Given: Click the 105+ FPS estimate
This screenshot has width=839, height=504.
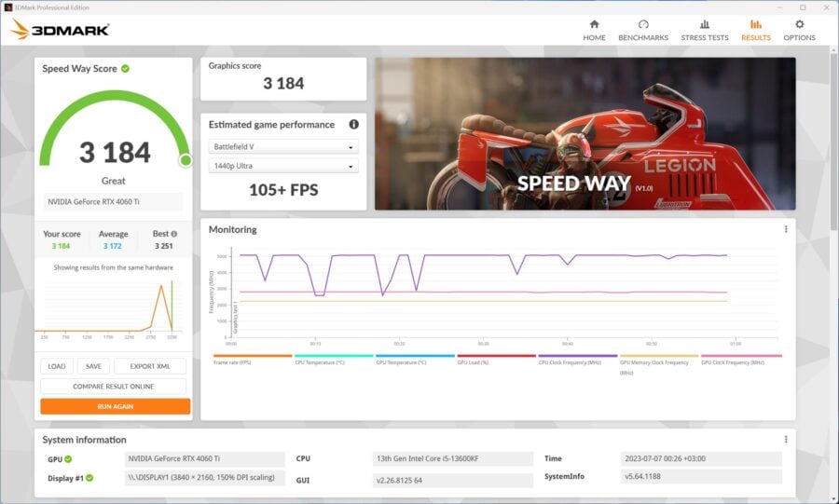Looking at the screenshot, I should click(x=283, y=190).
